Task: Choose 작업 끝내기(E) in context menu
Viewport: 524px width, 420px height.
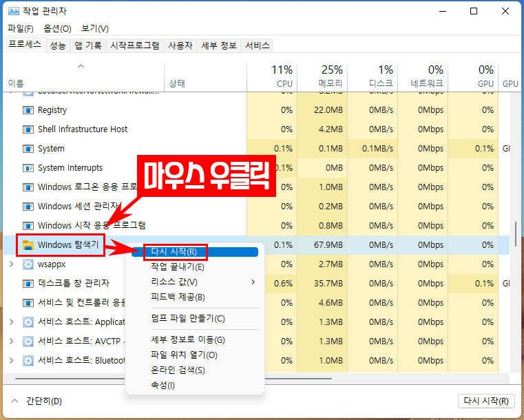Action: (195, 266)
